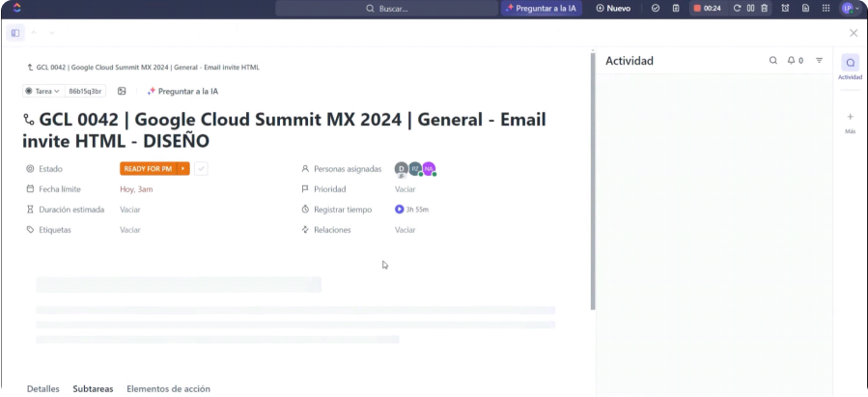Add a relation in Relaciones field
The height and width of the screenshot is (397, 868).
coord(406,229)
